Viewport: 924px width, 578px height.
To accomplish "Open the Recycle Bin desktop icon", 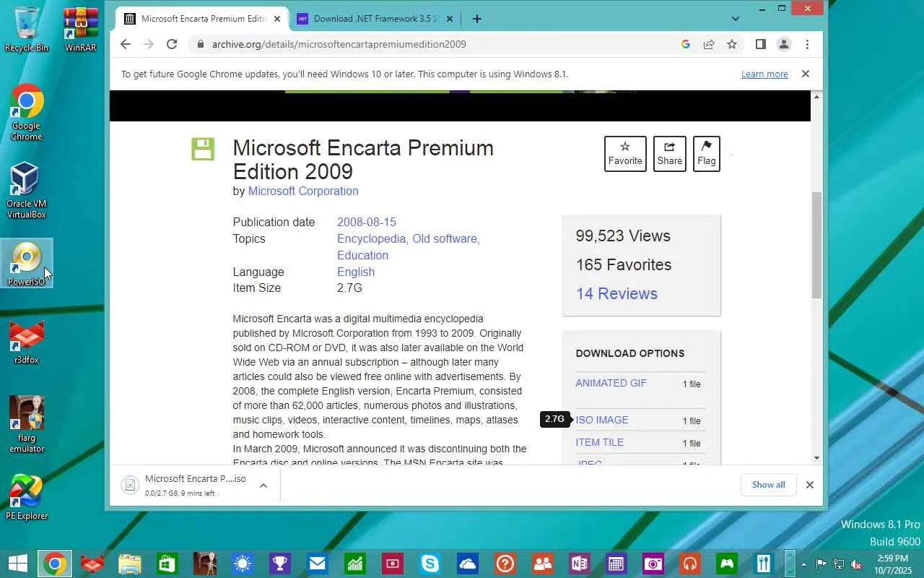I will click(x=27, y=30).
